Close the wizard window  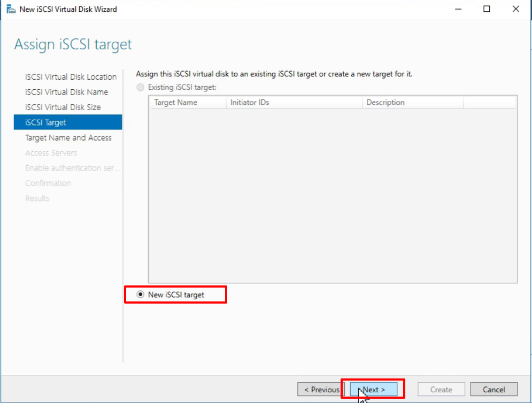(516, 9)
